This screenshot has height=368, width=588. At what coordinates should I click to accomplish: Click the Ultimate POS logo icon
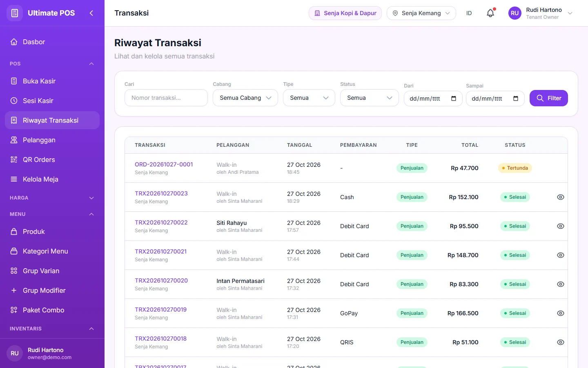tap(15, 13)
